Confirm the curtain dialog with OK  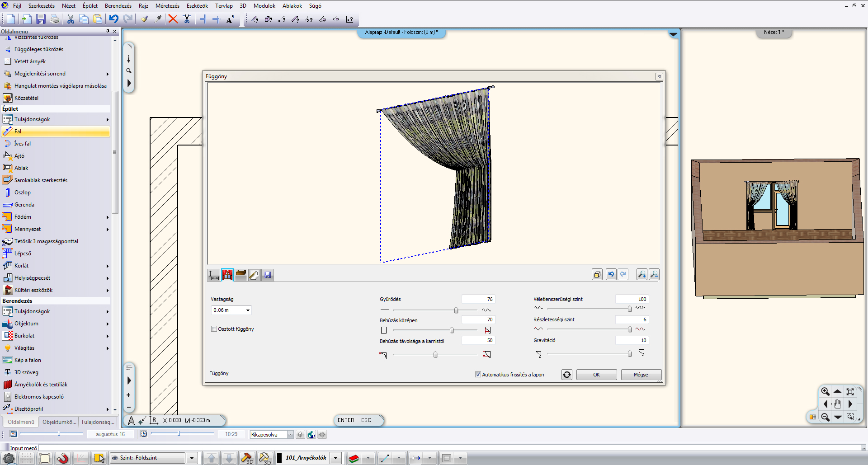coord(596,375)
